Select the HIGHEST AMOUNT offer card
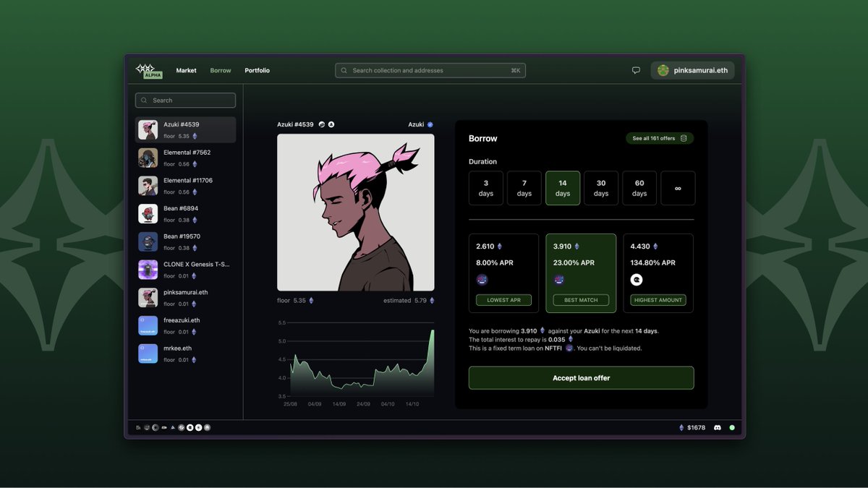 click(x=658, y=273)
